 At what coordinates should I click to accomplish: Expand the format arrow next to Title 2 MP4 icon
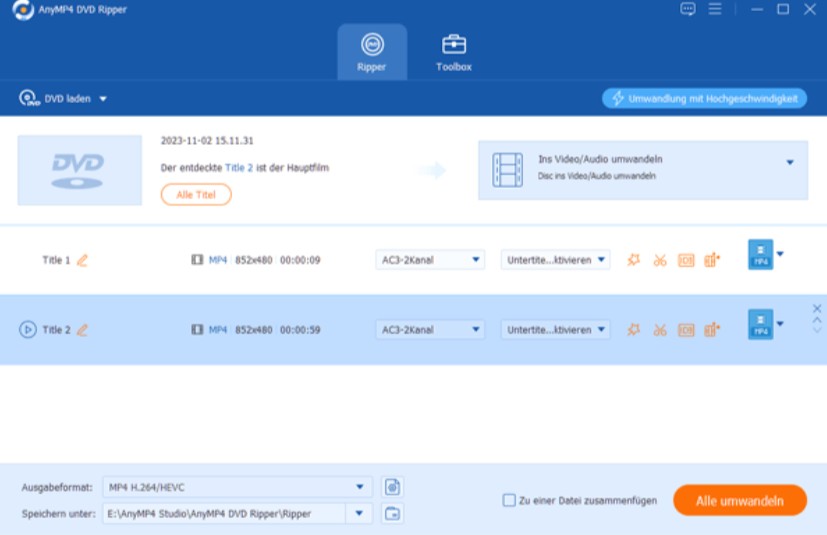(780, 324)
